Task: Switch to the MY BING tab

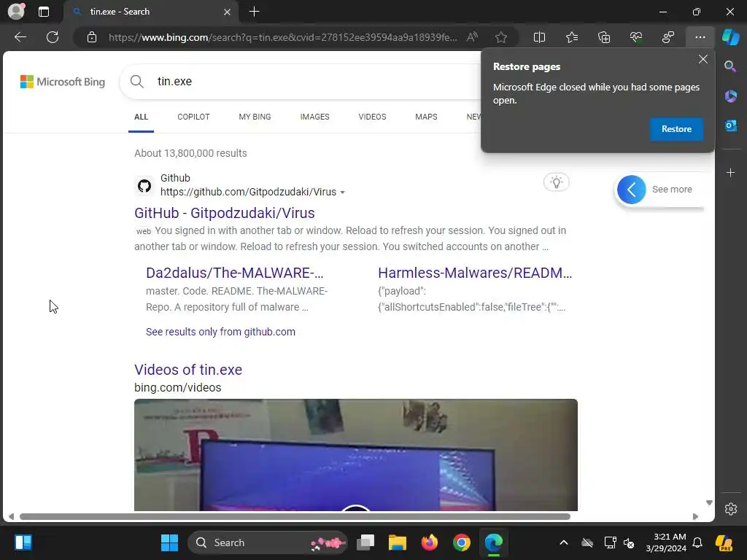Action: pyautogui.click(x=255, y=117)
